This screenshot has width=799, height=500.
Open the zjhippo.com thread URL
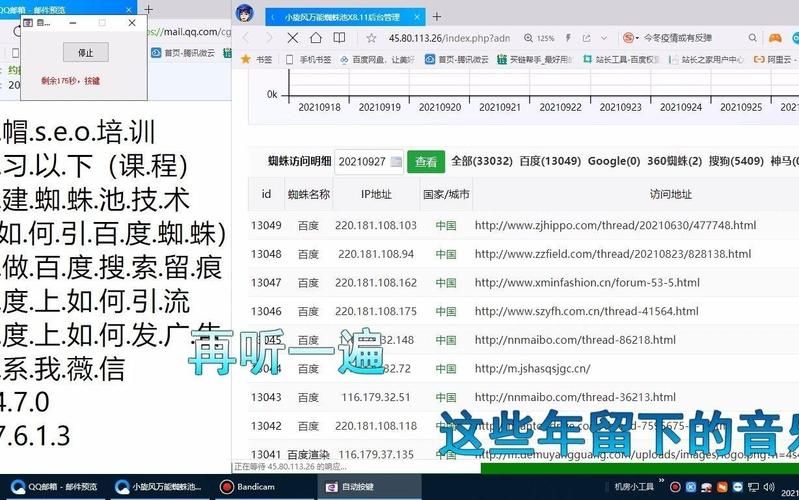click(615, 225)
